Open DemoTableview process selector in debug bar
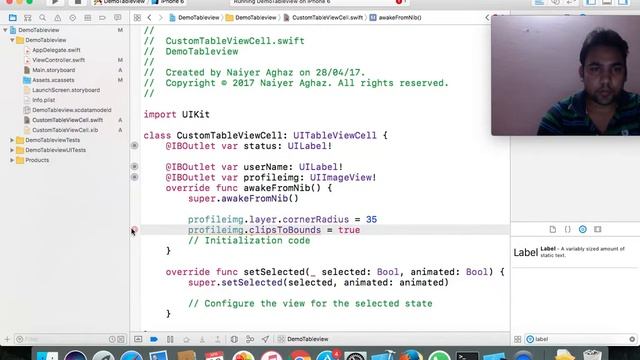This screenshot has height=360, width=640. tap(303, 339)
